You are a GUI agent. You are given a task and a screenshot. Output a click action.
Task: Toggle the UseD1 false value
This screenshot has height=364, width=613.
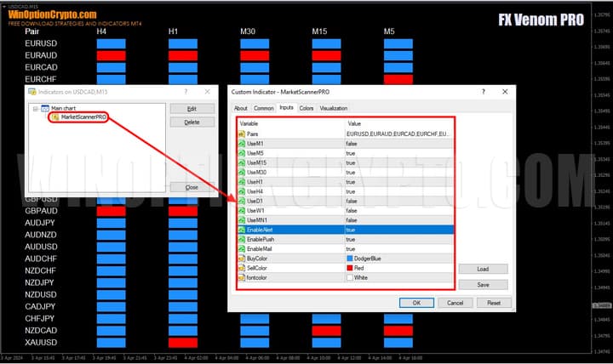399,202
